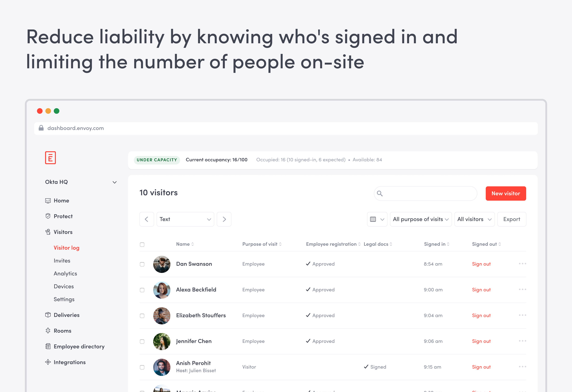This screenshot has width=572, height=392.
Task: Click the Envoy logo icon
Action: pos(50,158)
